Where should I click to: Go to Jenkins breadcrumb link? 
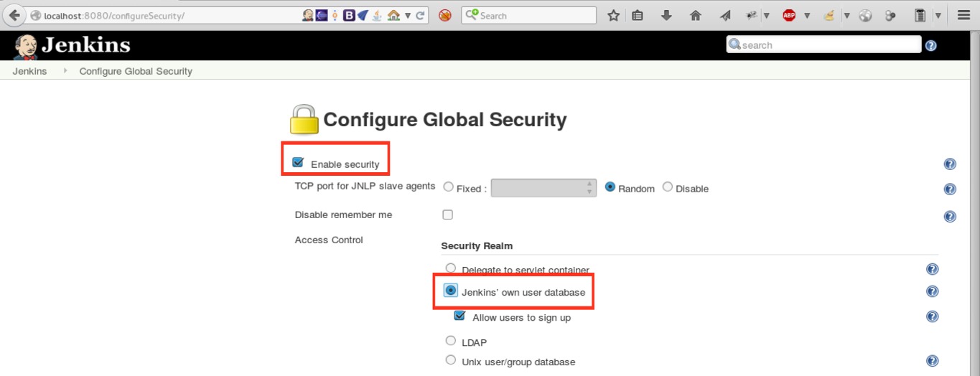tap(29, 71)
